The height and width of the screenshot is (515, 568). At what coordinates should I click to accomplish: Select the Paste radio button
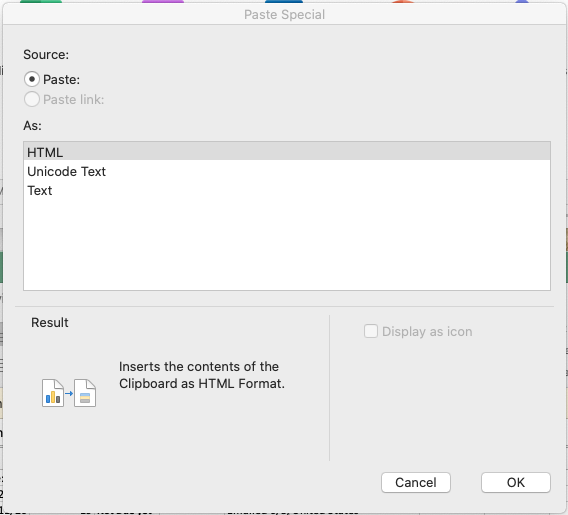pyautogui.click(x=32, y=79)
